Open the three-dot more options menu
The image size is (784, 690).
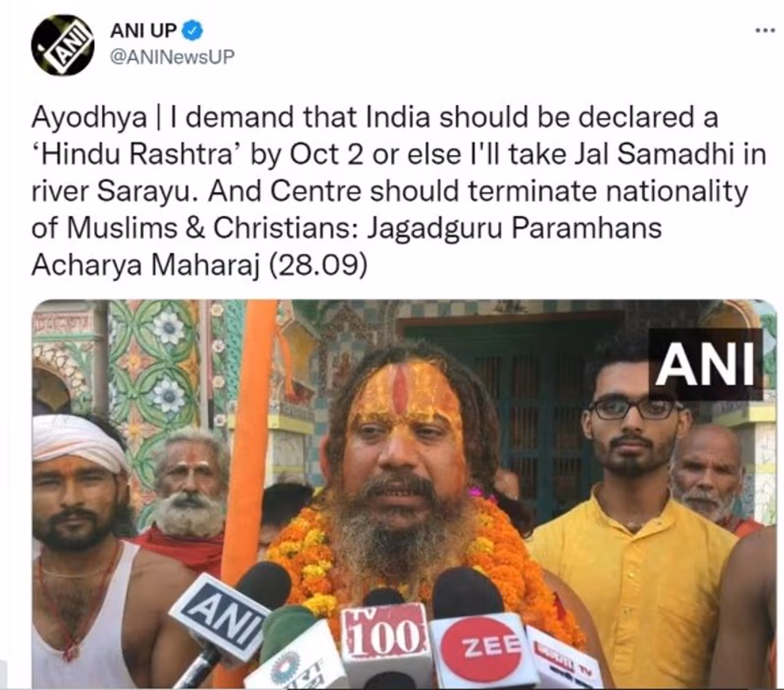click(x=764, y=31)
